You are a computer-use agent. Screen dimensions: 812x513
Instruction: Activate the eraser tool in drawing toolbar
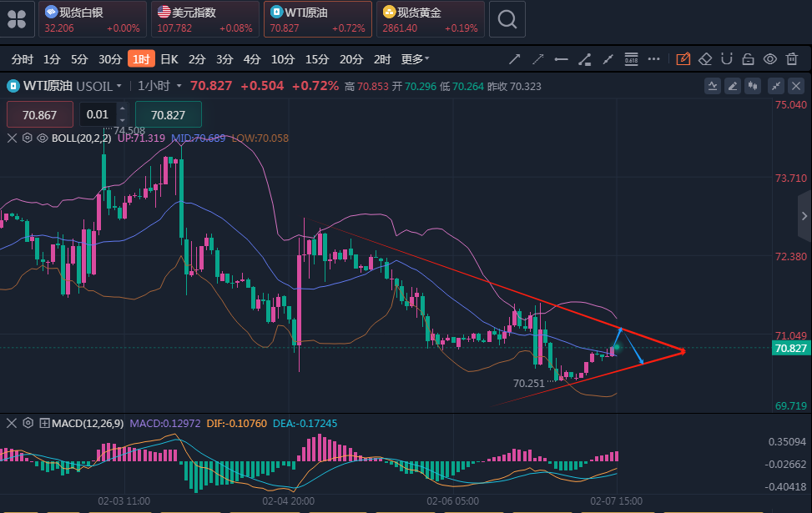coord(705,59)
